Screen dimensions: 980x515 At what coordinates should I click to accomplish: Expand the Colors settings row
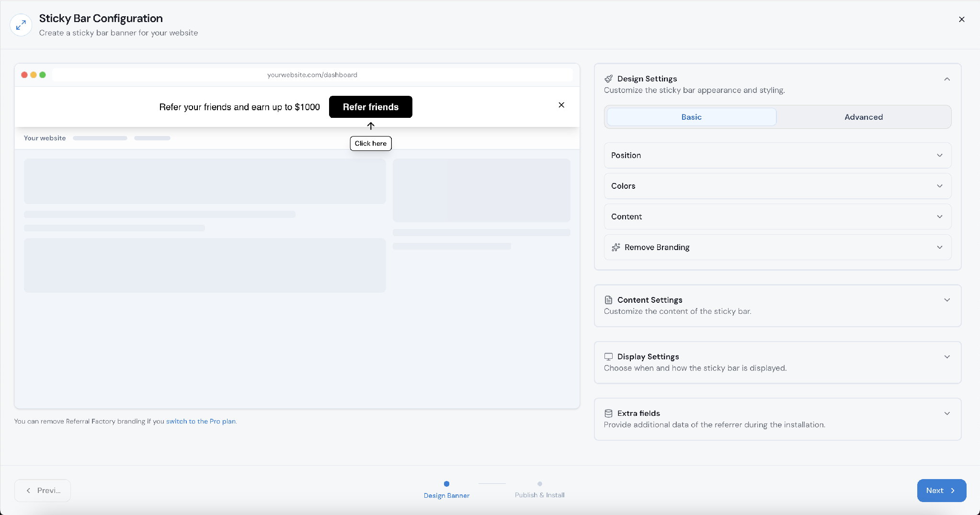[777, 186]
